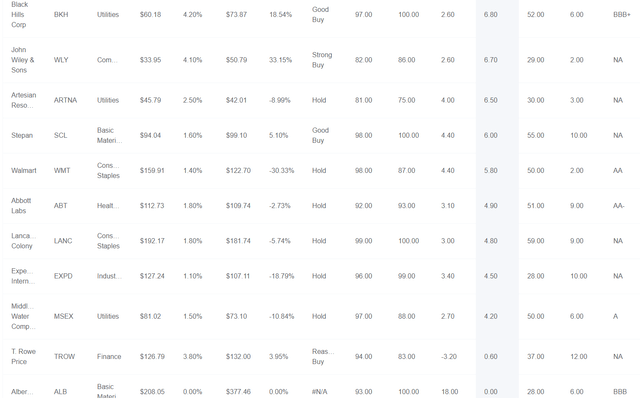Click the WLY ticker symbol
Screen dimensions: 640x406
coord(61,60)
